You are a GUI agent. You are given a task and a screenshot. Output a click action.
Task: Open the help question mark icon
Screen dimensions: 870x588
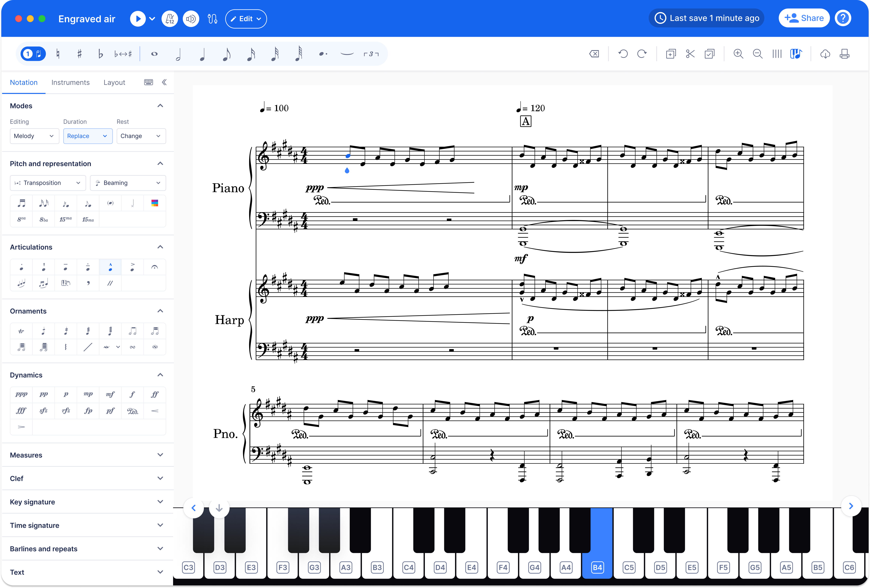pos(843,18)
